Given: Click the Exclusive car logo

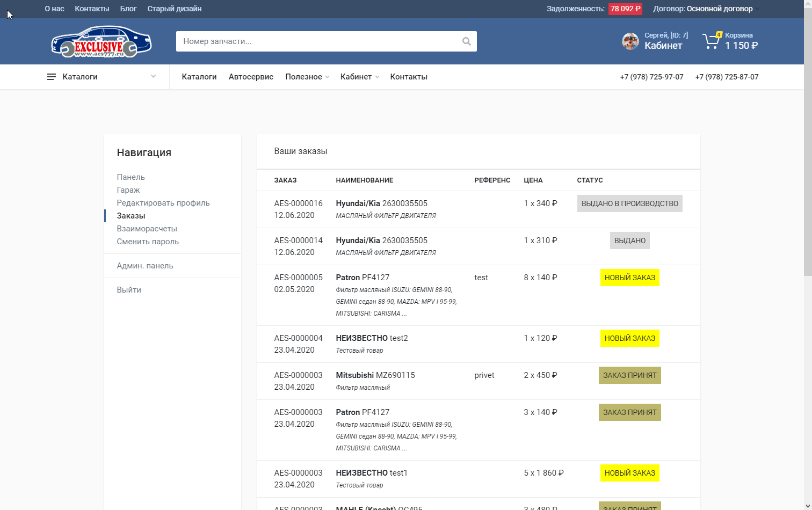Looking at the screenshot, I should point(102,41).
